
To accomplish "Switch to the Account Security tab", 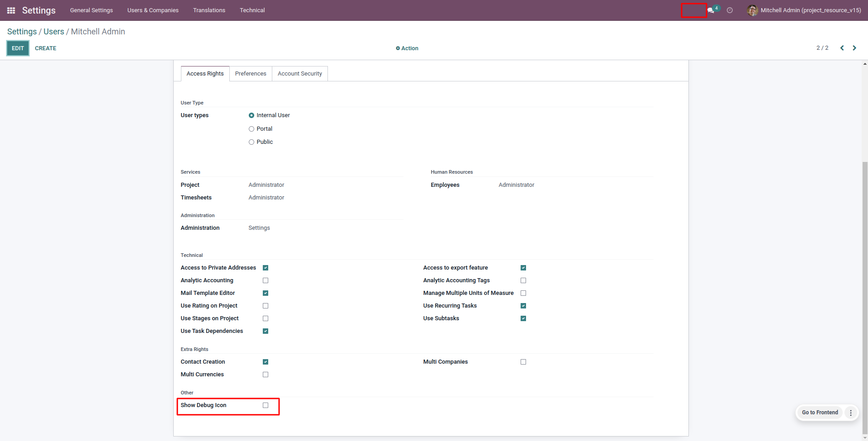I will point(300,74).
